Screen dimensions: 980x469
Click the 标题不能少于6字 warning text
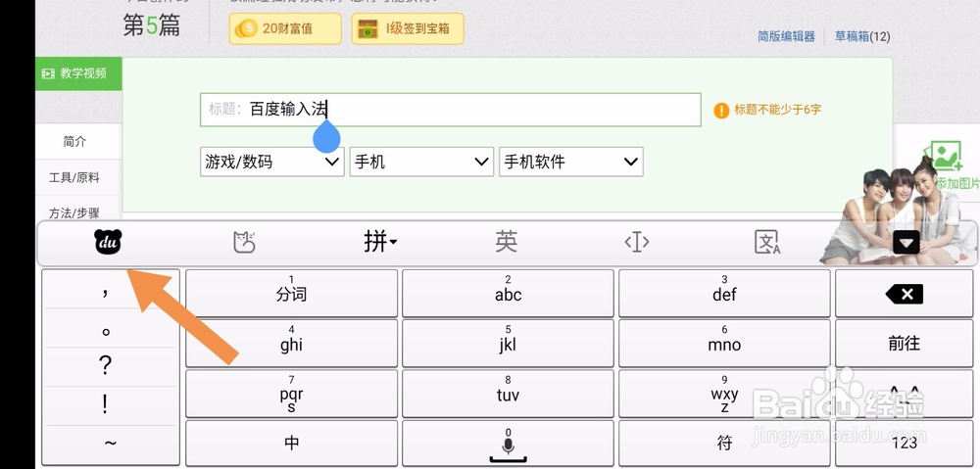(x=777, y=110)
